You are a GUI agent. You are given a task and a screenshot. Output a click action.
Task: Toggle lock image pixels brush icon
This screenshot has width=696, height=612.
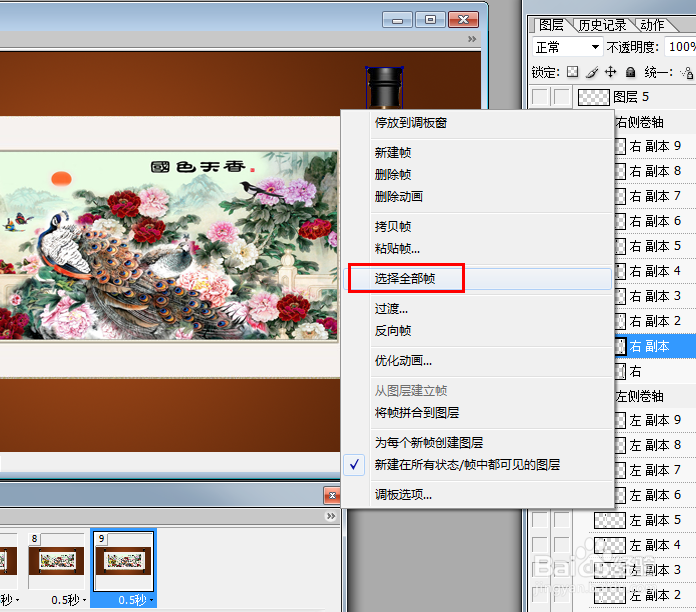[591, 72]
